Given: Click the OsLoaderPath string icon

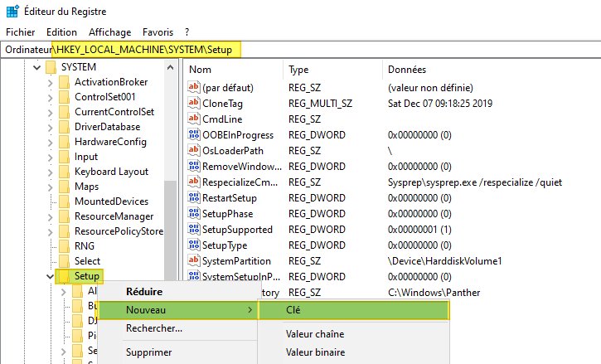Looking at the screenshot, I should coord(193,149).
